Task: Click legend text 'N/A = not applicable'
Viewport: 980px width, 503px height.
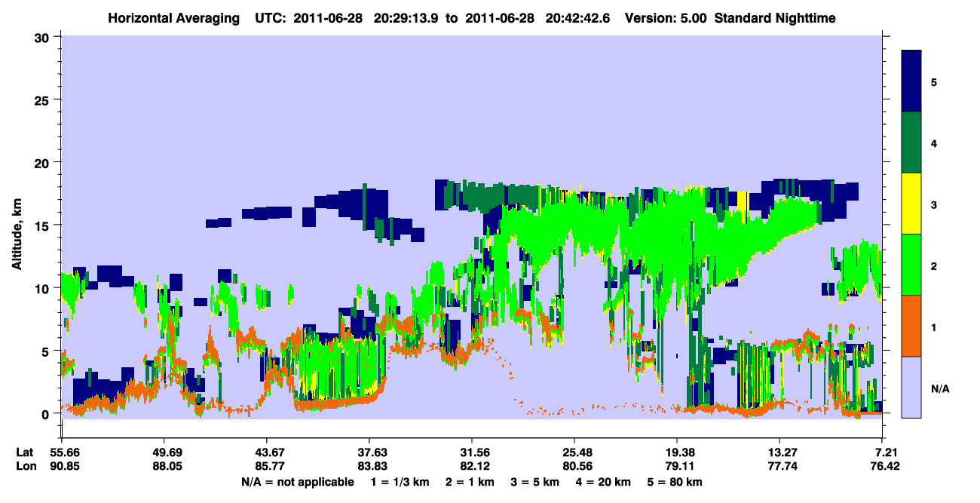Action: 297,482
